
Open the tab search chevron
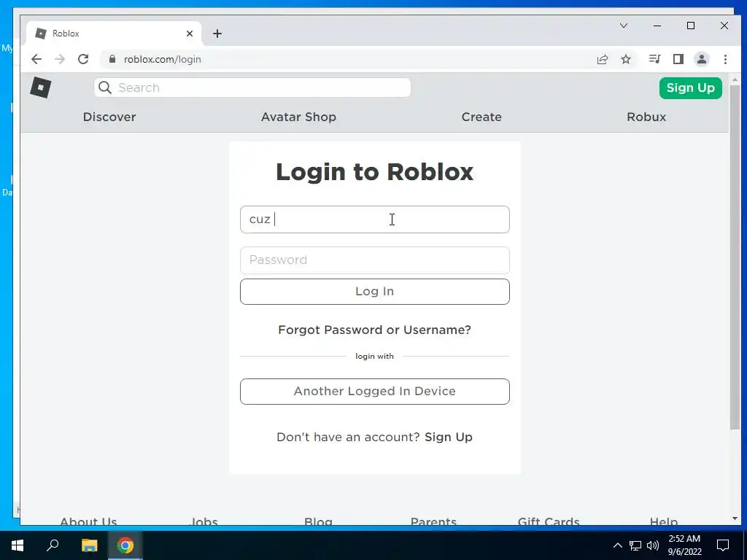[x=624, y=26]
